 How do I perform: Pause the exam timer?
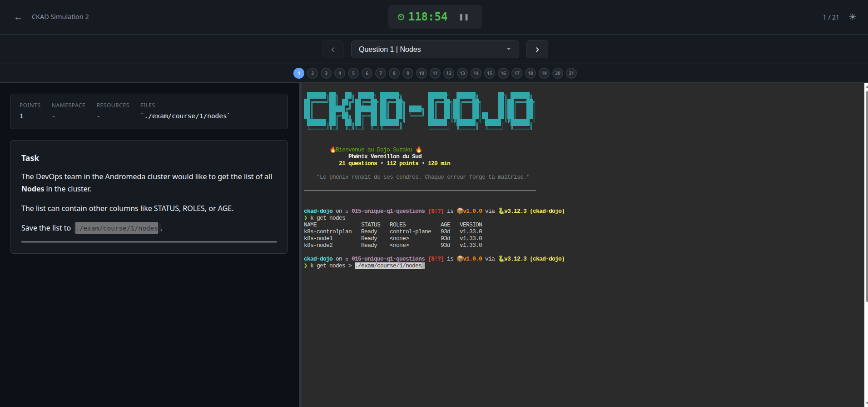pos(464,17)
